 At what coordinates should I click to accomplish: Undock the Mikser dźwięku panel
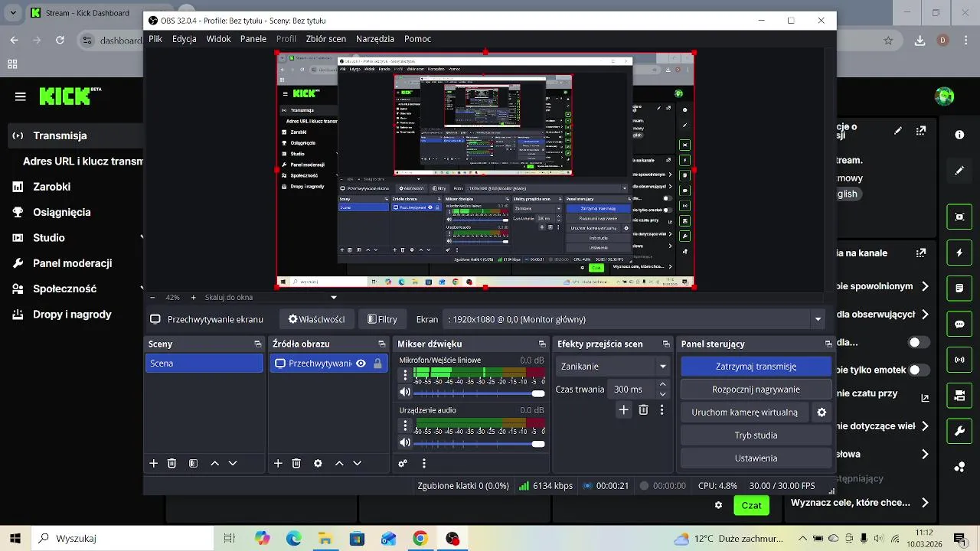click(542, 344)
